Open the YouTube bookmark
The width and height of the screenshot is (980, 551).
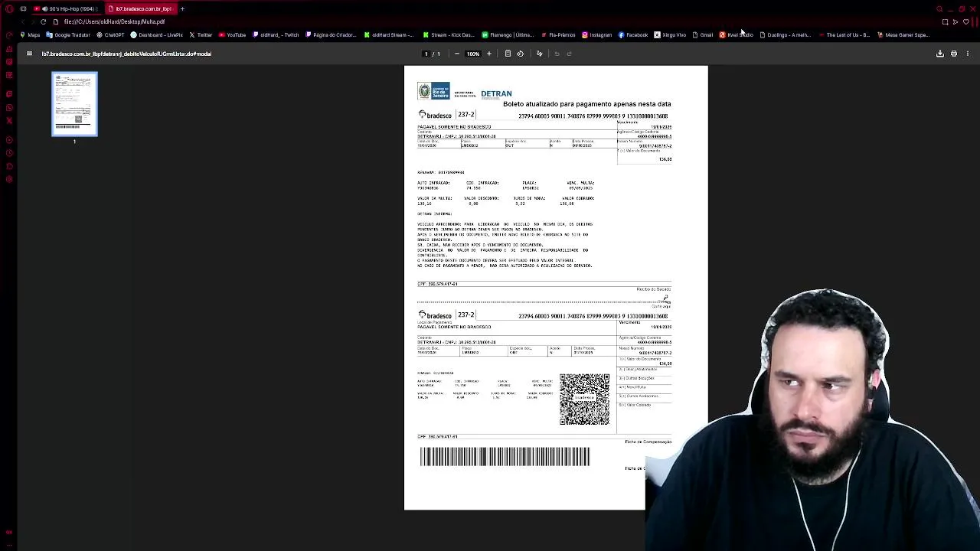pos(232,34)
